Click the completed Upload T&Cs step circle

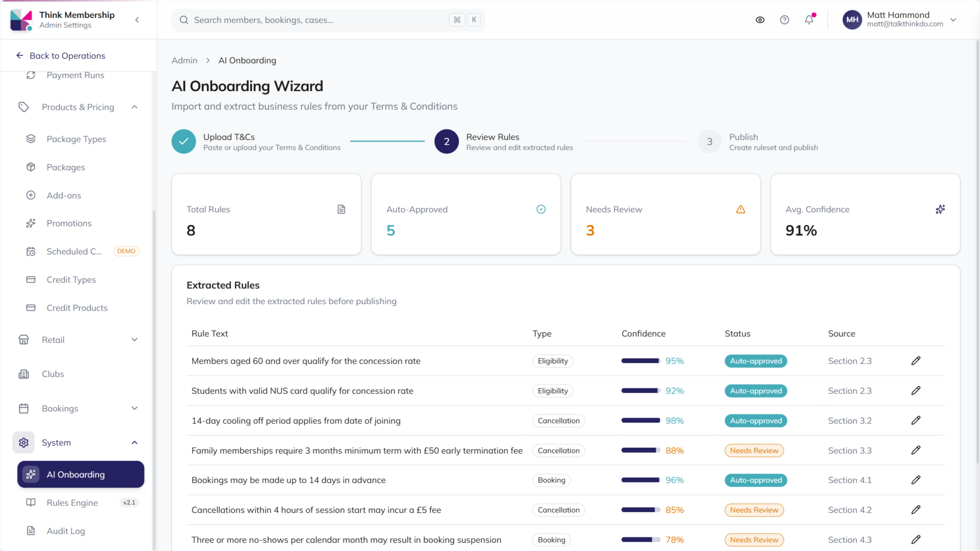[184, 141]
